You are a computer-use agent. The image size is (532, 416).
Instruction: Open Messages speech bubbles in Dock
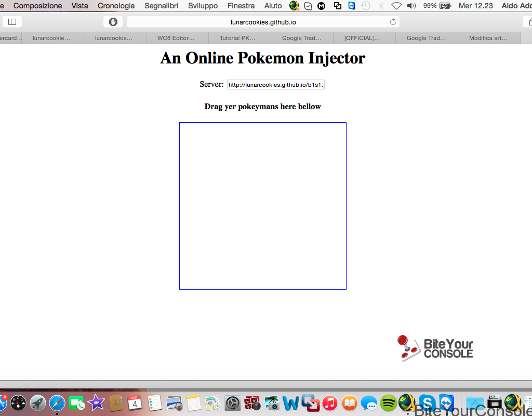[x=369, y=404]
